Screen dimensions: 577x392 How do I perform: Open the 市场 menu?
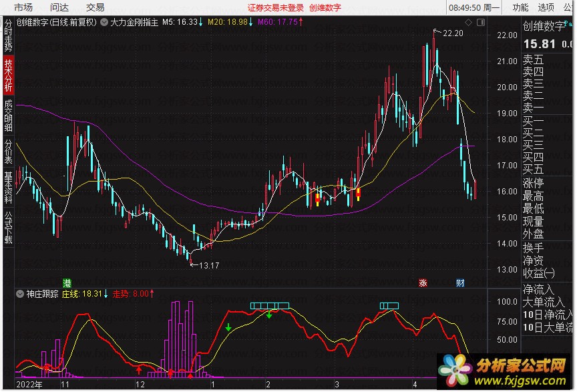tap(23, 7)
